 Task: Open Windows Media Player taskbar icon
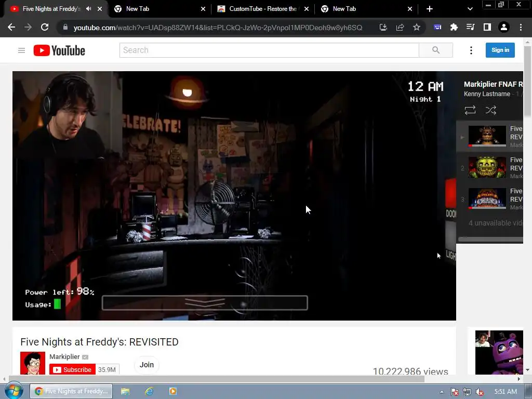(x=172, y=392)
